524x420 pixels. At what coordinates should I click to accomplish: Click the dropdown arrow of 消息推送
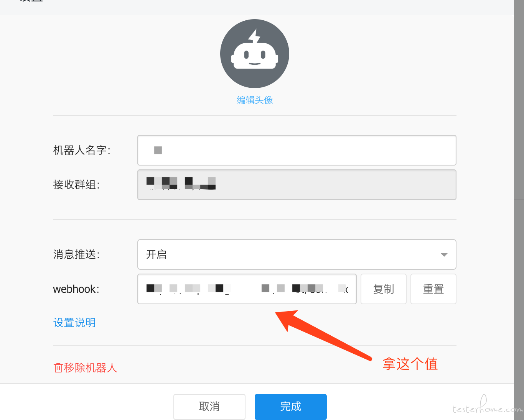[x=444, y=255]
